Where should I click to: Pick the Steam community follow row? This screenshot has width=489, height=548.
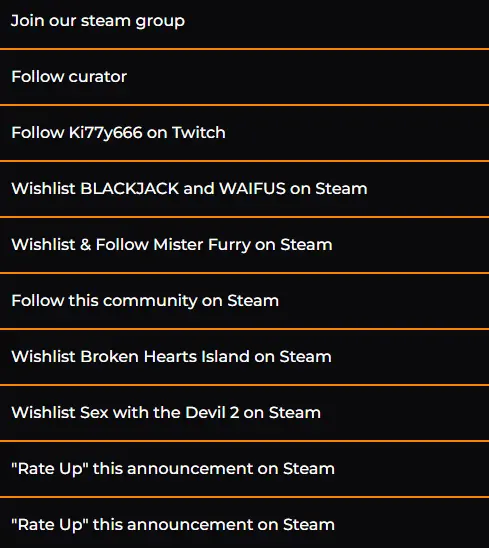244,301
